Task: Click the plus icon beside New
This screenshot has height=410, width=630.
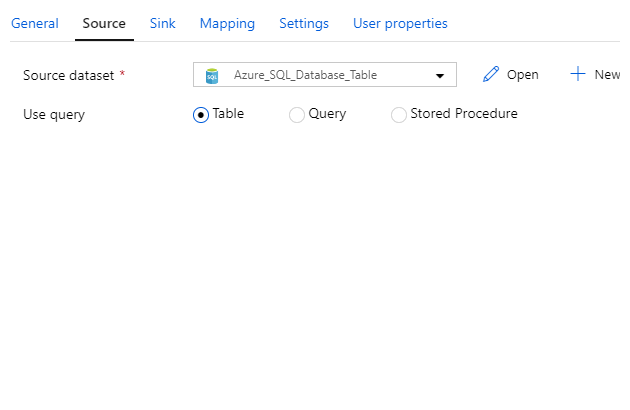Action: point(578,75)
